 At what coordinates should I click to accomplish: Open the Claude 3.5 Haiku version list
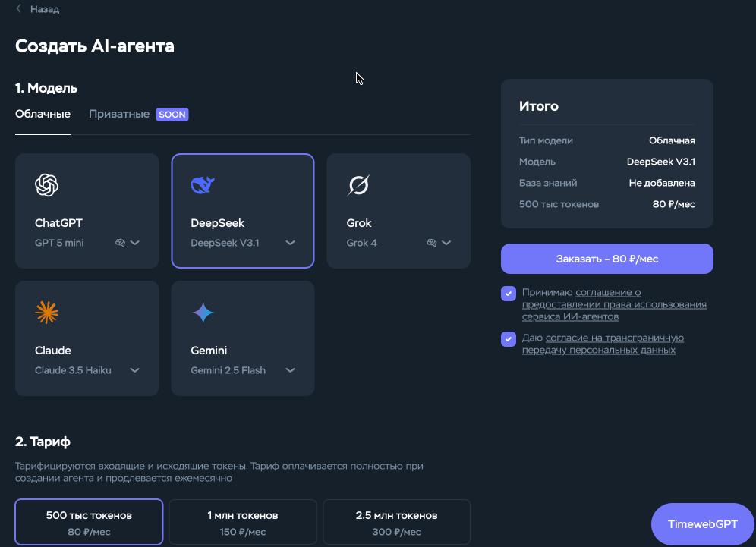tap(135, 370)
